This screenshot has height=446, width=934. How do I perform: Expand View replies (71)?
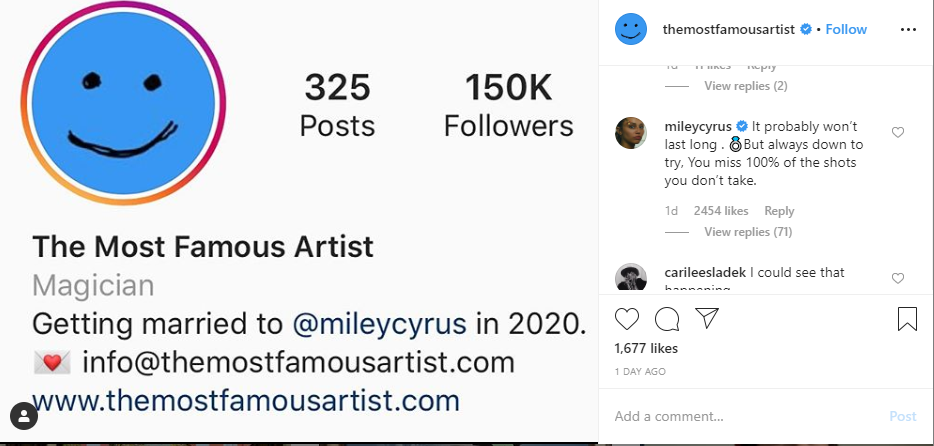click(x=747, y=232)
